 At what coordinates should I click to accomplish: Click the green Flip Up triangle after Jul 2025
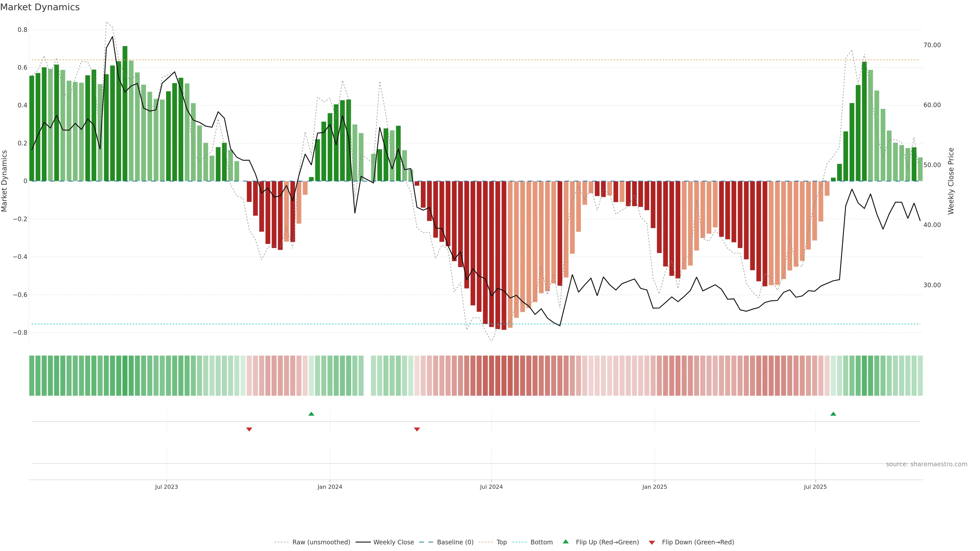(833, 414)
